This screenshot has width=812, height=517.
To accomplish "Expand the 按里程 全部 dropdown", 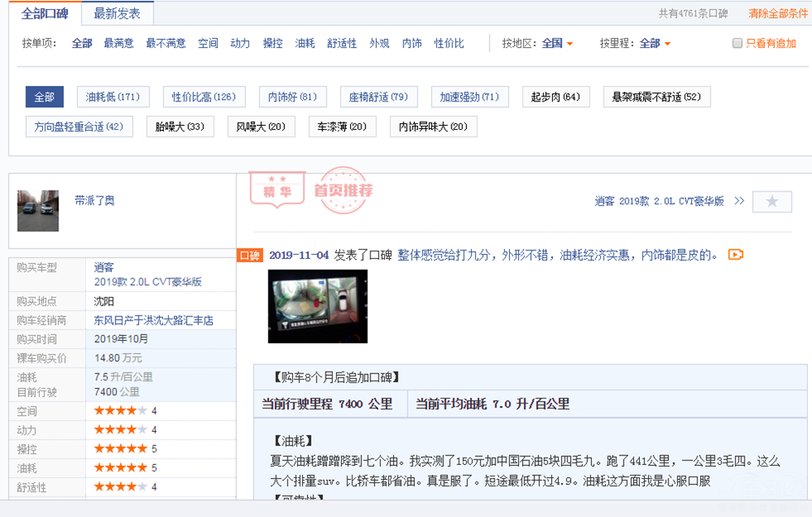I will [x=655, y=44].
